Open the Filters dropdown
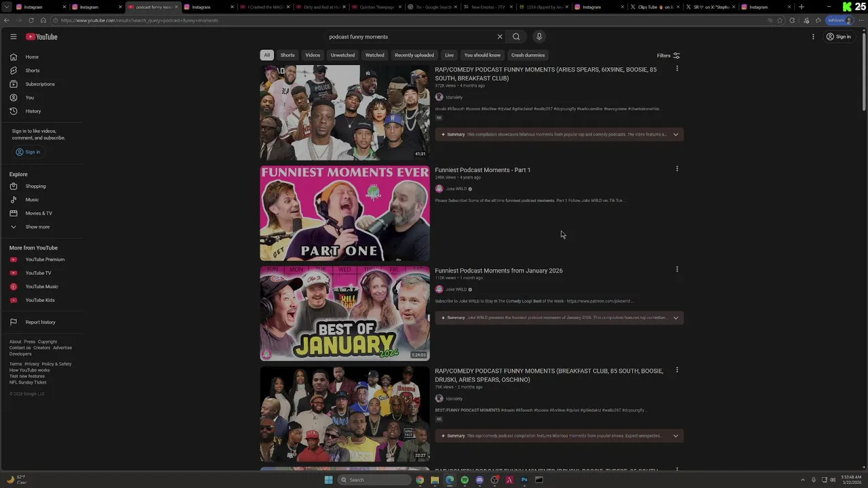Viewport: 868px width, 488px height. click(x=668, y=56)
